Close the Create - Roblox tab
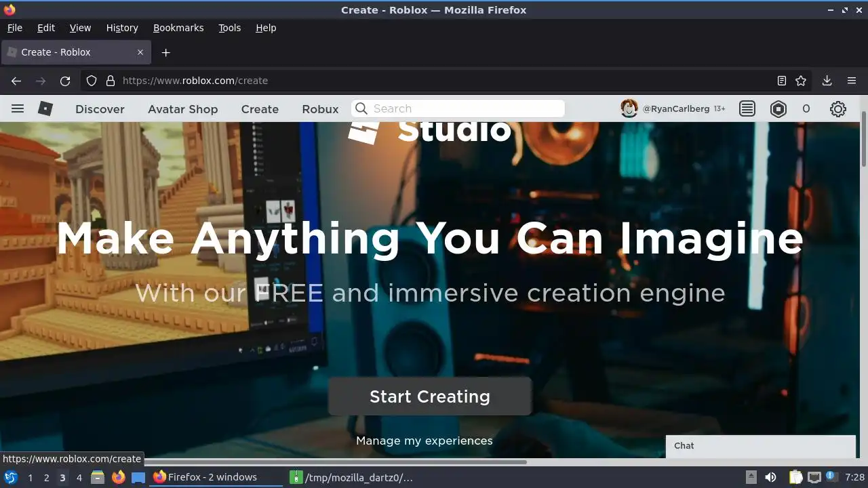868x488 pixels. [140, 52]
